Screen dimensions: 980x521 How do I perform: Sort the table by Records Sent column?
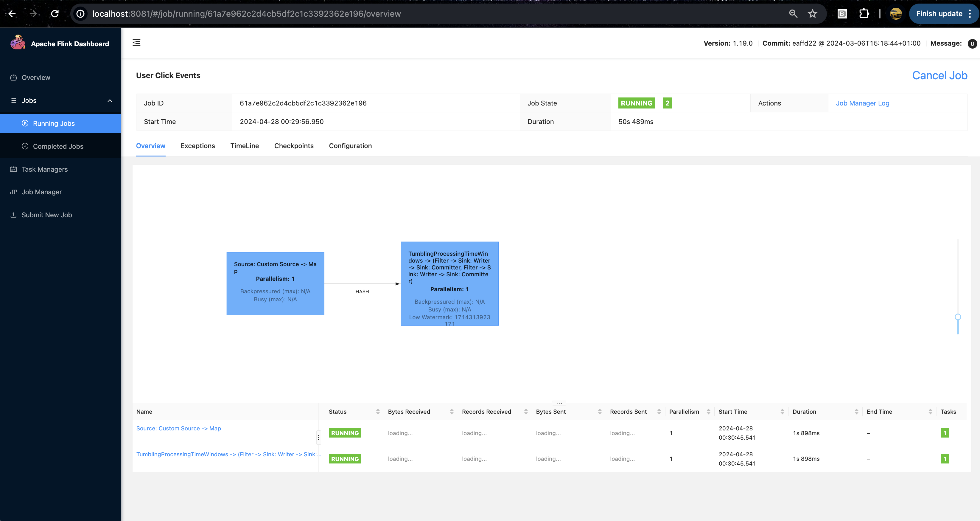pyautogui.click(x=659, y=412)
